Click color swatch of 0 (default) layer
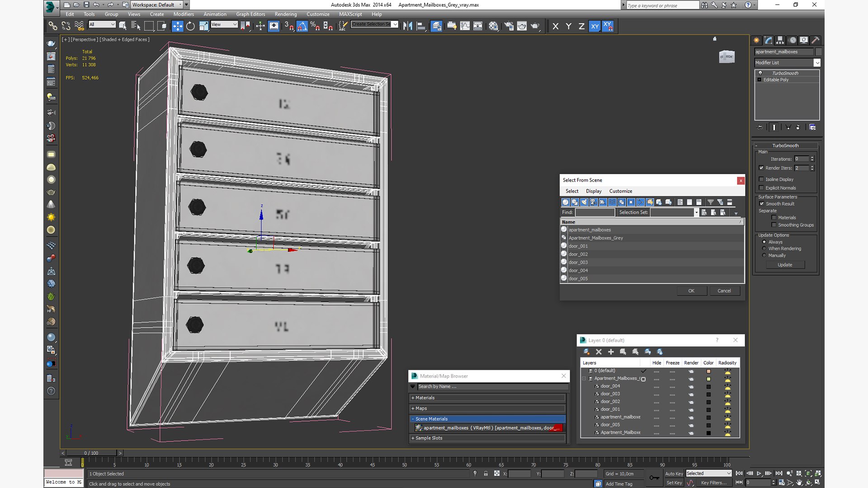Image resolution: width=868 pixels, height=488 pixels. click(708, 371)
